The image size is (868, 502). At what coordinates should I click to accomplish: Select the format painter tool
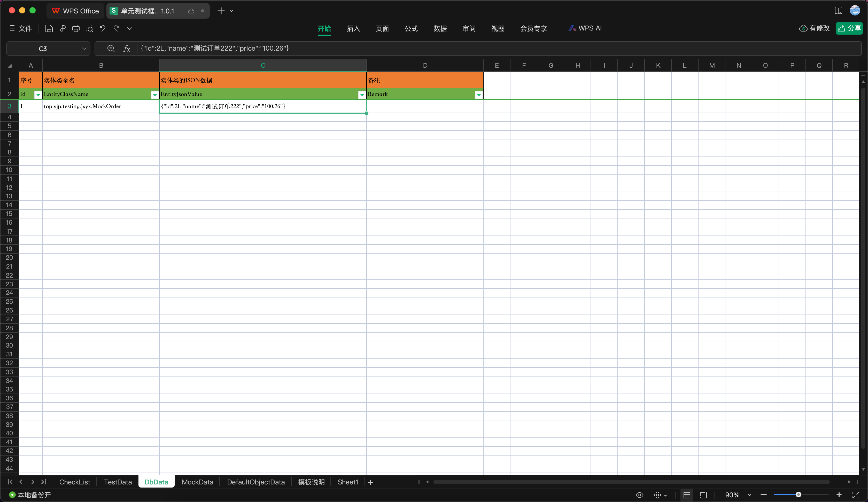coord(63,29)
